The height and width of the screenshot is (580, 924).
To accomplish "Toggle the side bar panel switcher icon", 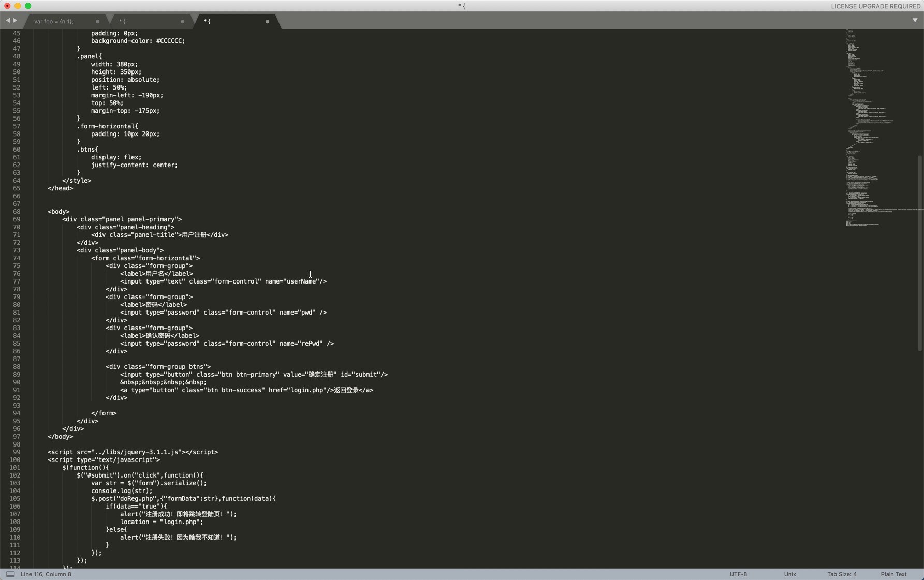I will (x=10, y=574).
